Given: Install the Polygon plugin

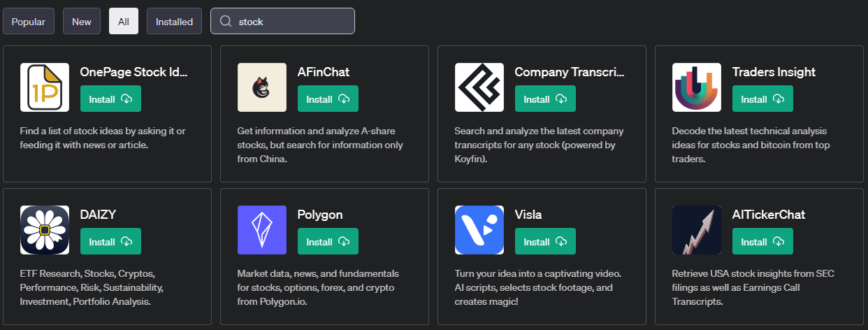Looking at the screenshot, I should coord(328,241).
